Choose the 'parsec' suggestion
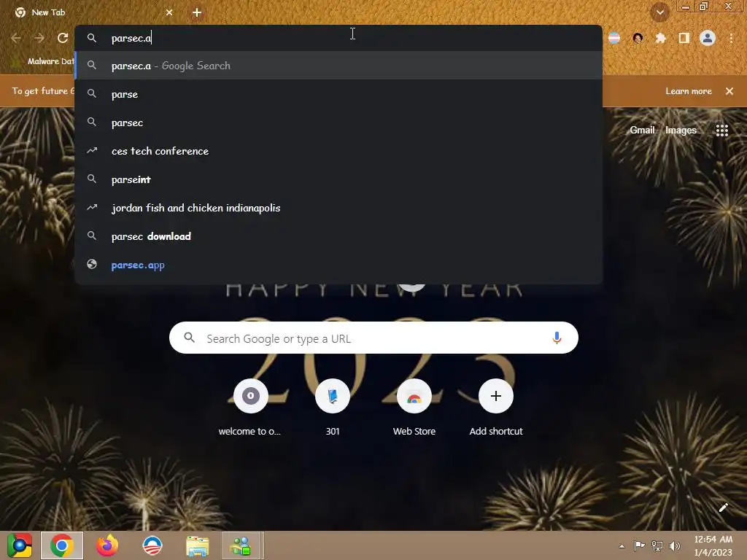The image size is (747, 560). click(x=338, y=122)
